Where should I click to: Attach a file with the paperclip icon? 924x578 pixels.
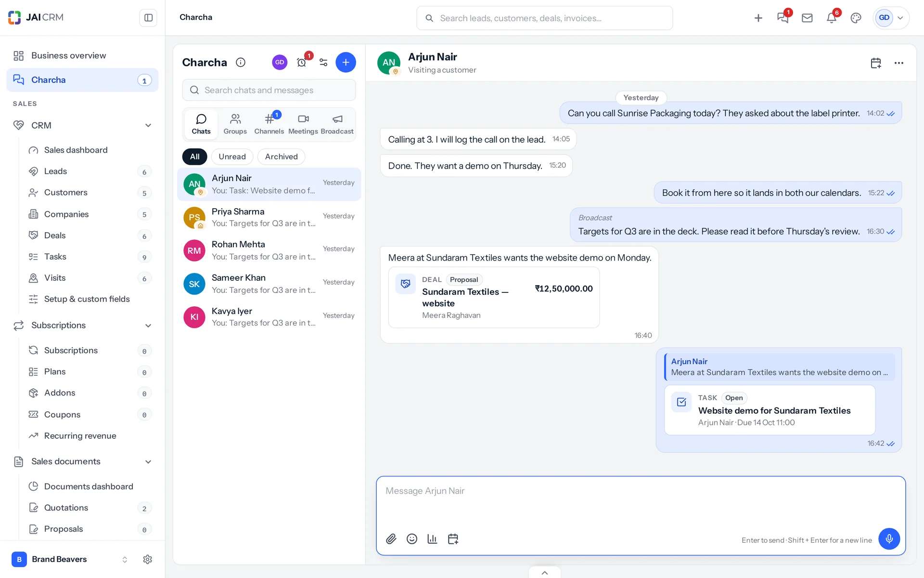(391, 539)
